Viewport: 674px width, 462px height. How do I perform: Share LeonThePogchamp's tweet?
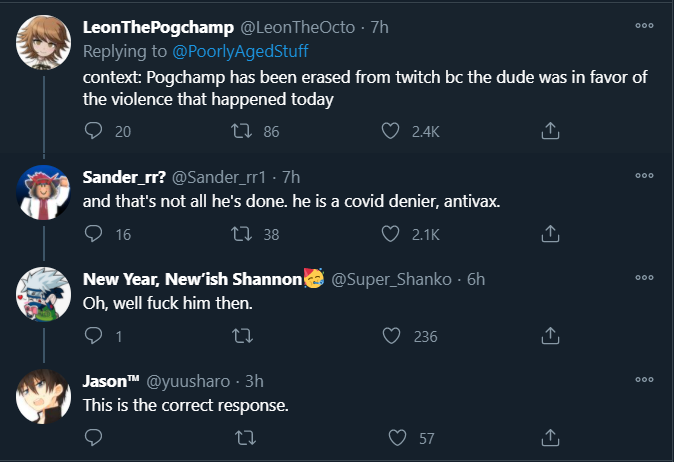tap(550, 131)
